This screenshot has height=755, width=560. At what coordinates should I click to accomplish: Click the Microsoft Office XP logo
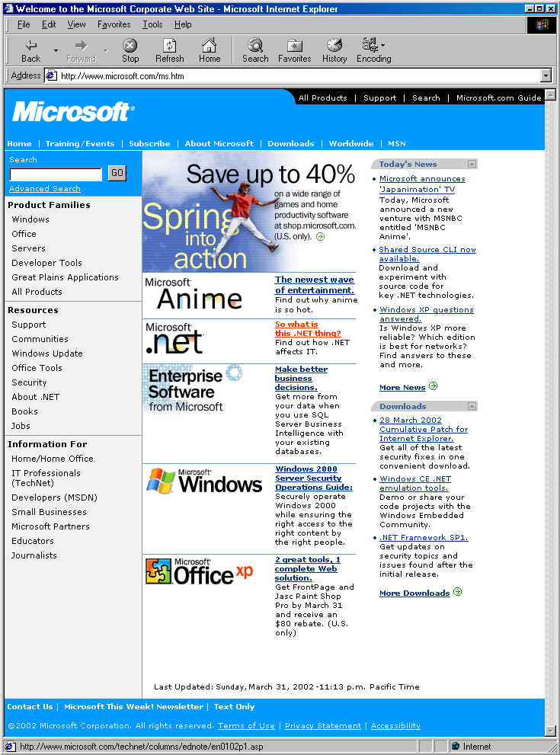click(x=199, y=571)
